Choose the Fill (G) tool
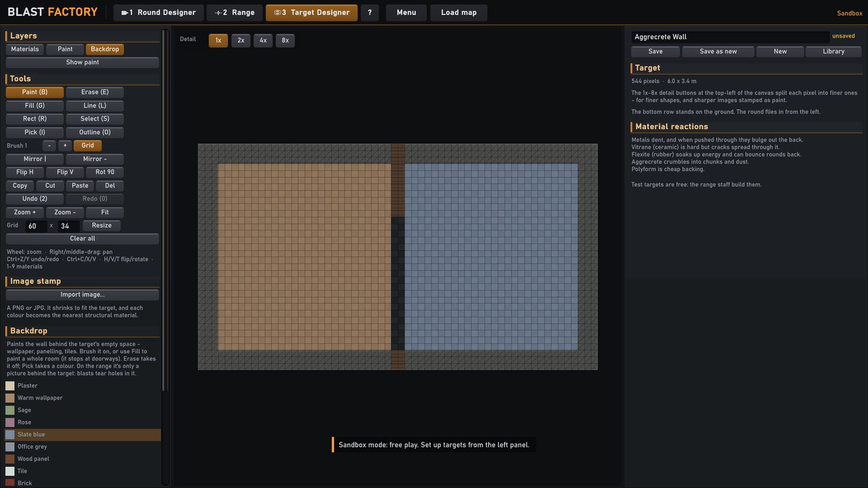The image size is (868, 488). [x=35, y=105]
